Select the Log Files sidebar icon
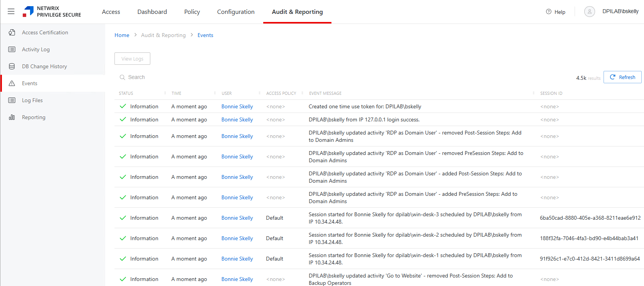Viewport: 644px width, 286px height. pos(12,100)
